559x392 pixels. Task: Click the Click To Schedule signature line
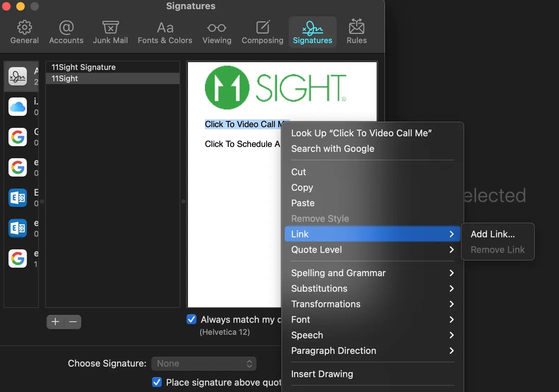242,144
